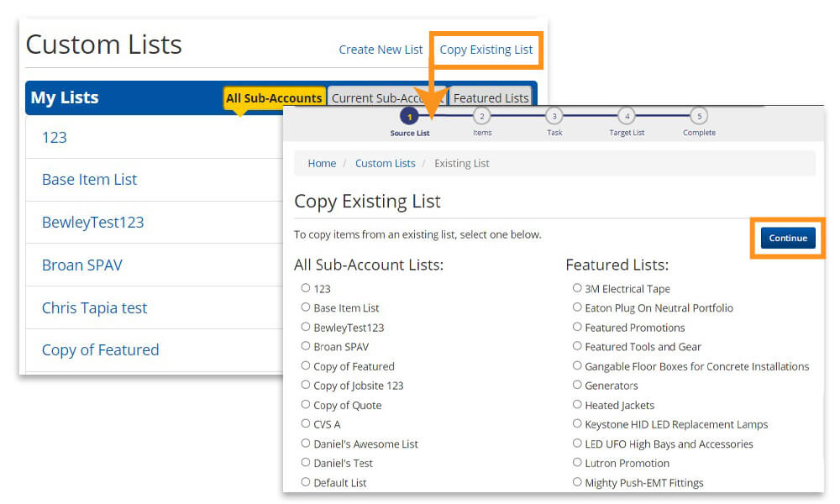Click the Custom Lists page title

104,45
